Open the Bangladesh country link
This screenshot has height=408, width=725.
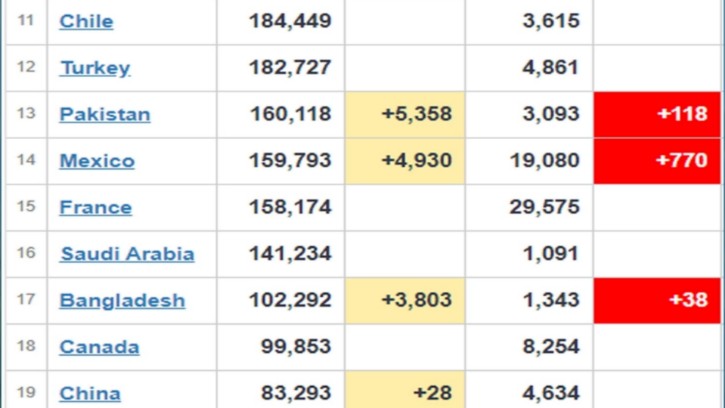click(122, 300)
